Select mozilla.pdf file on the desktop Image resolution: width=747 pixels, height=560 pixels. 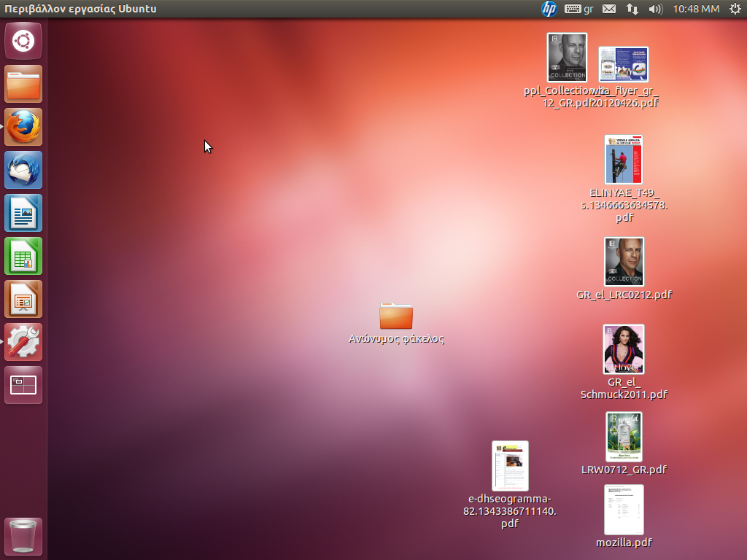pos(624,510)
